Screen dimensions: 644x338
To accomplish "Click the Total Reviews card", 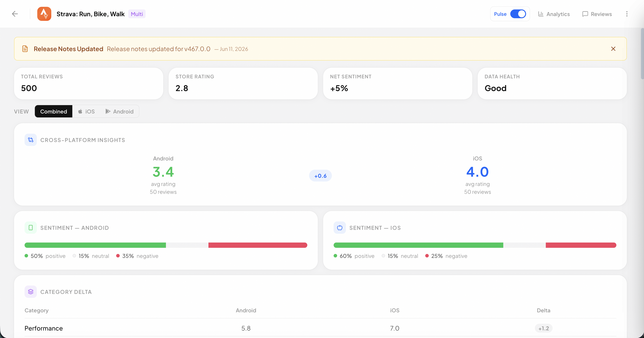I will pos(89,83).
